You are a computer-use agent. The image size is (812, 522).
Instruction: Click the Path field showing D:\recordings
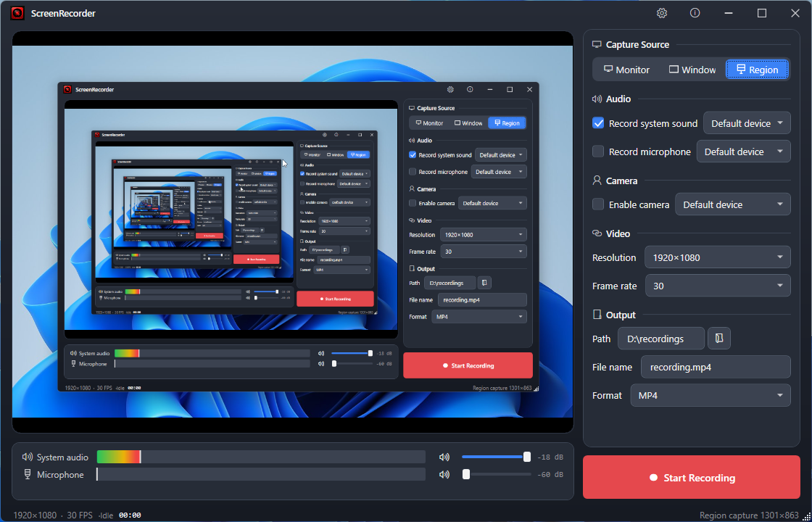[x=661, y=339]
